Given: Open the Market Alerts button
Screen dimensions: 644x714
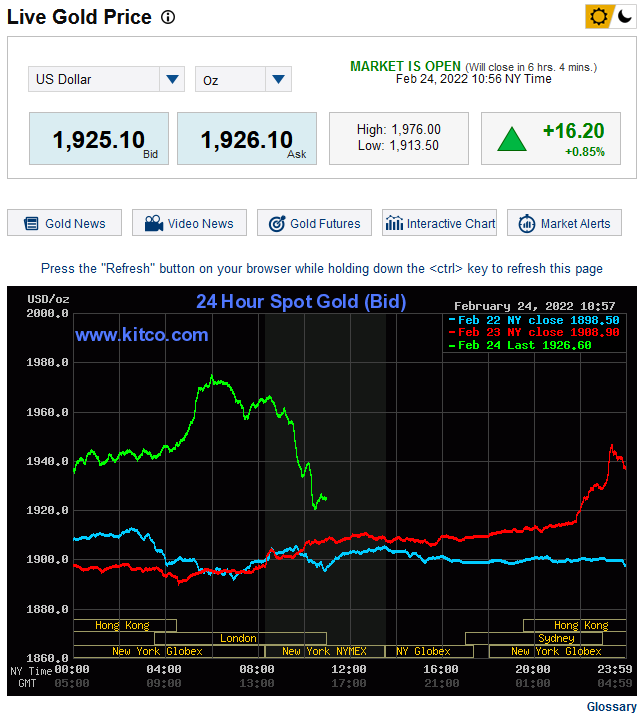Looking at the screenshot, I should 564,223.
